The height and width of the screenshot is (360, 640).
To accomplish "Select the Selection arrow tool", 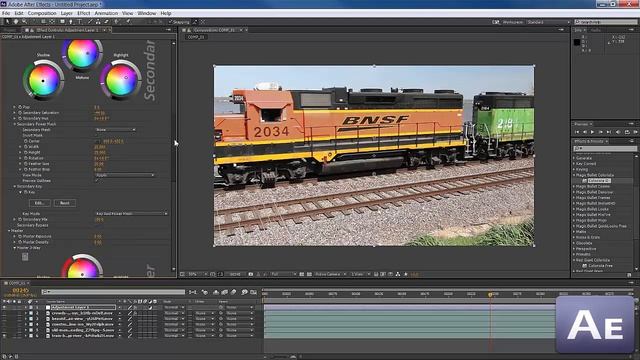I will pyautogui.click(x=7, y=22).
